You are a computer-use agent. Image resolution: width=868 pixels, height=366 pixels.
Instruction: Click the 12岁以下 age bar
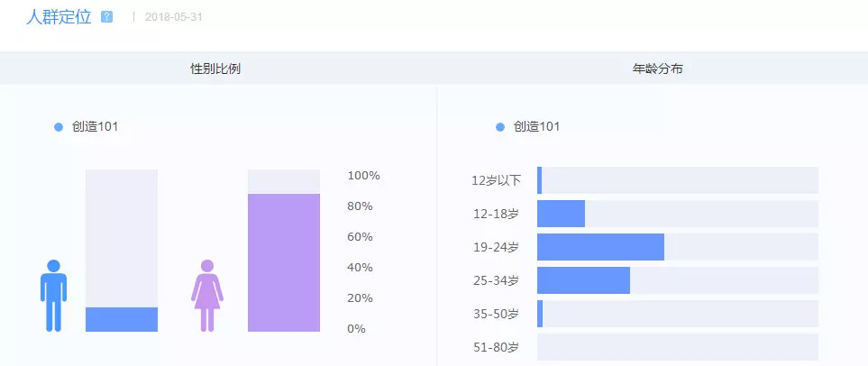click(x=540, y=180)
